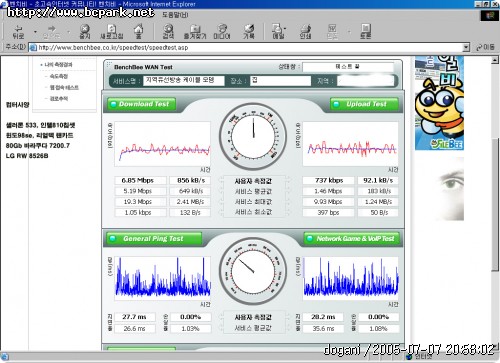Screen dimensions: 500x363
Task: Click the Download Test button
Action: point(142,104)
